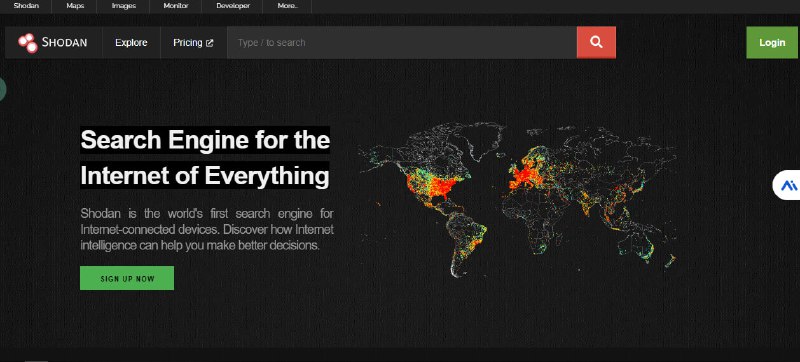Click the SHODAN wordmark text
The width and height of the screenshot is (800, 362).
(x=64, y=43)
